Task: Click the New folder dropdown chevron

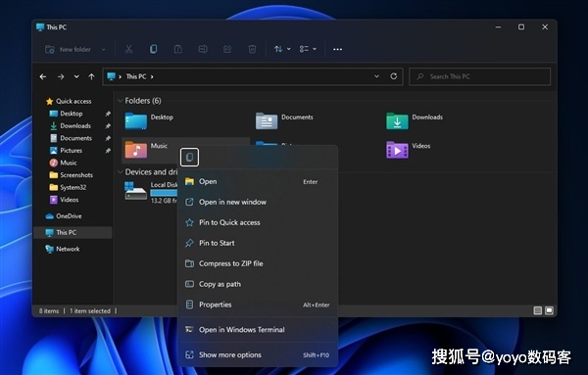Action: (x=104, y=50)
